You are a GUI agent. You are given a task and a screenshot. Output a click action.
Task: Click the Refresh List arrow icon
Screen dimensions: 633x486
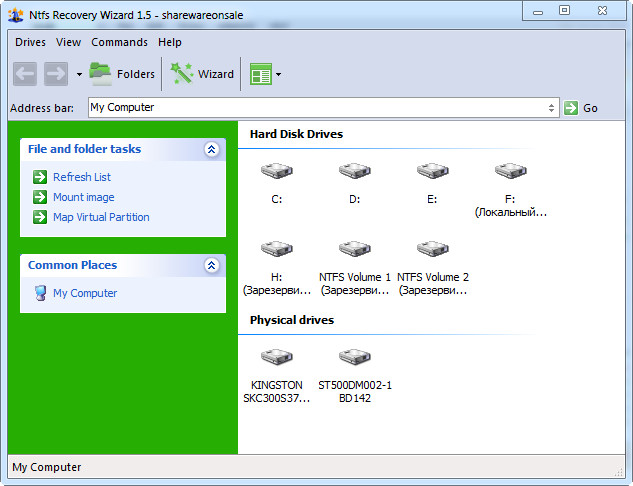pos(40,177)
